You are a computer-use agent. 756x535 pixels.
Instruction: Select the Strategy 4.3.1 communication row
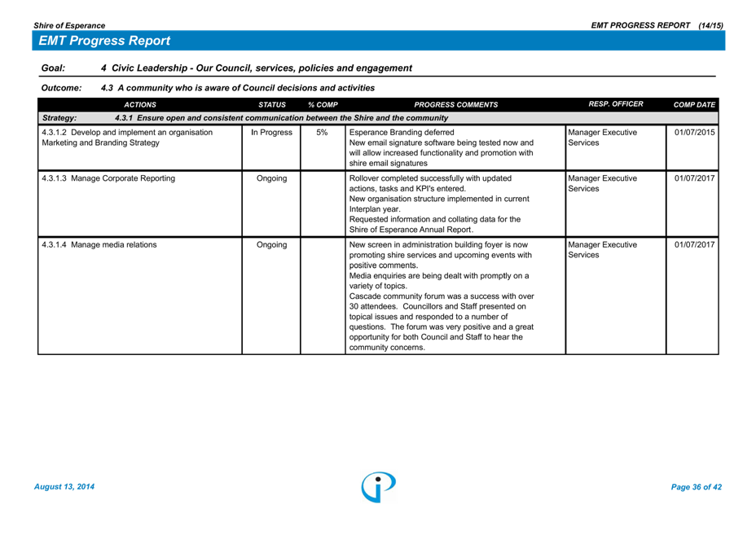tap(378, 117)
